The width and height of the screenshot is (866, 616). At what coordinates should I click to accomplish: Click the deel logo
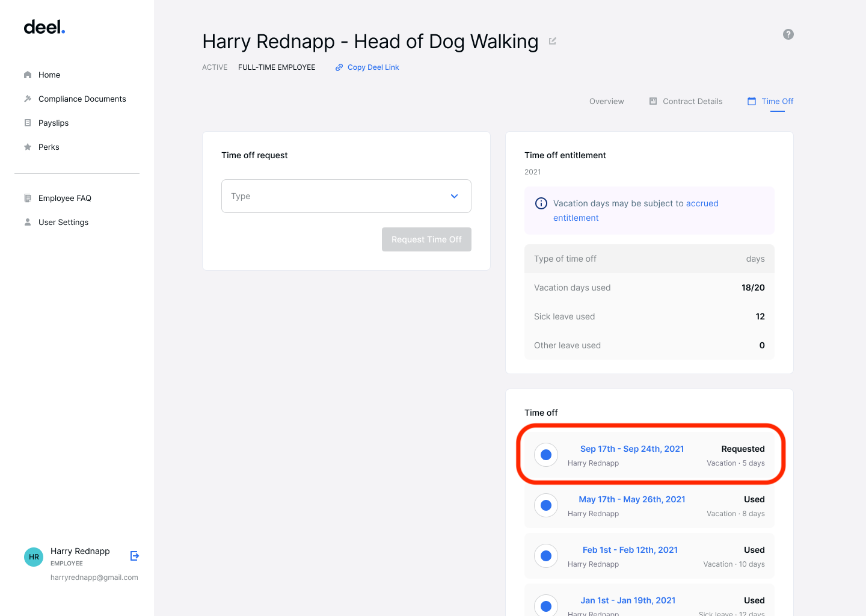click(x=44, y=26)
